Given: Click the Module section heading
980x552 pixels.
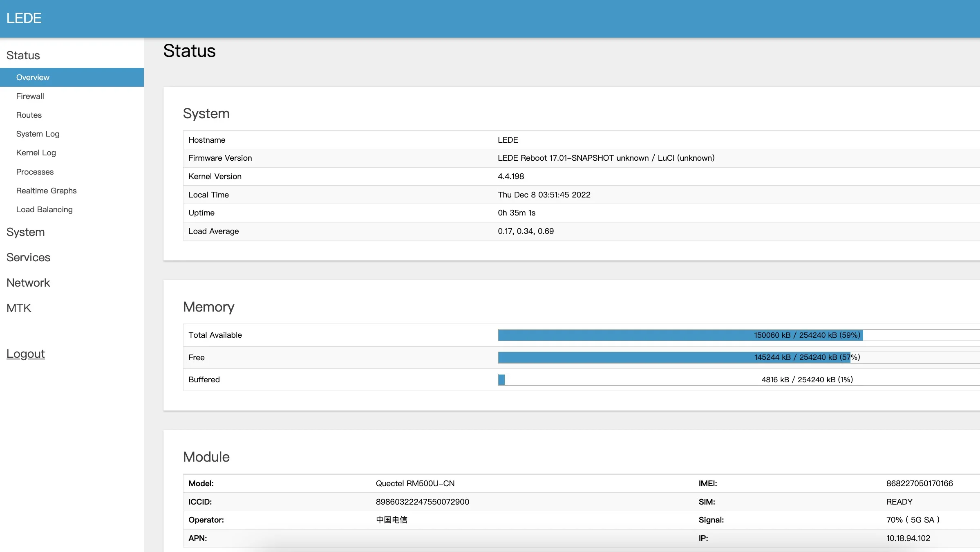Looking at the screenshot, I should pyautogui.click(x=206, y=457).
